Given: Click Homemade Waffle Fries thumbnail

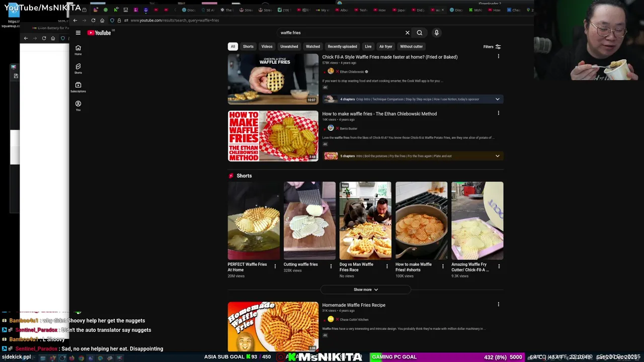Looking at the screenshot, I should point(273,326).
